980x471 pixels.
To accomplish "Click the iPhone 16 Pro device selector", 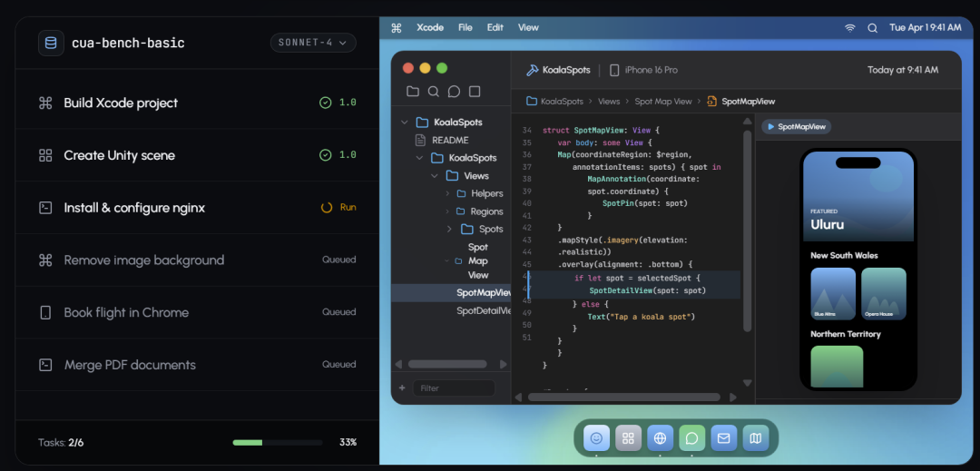I will tap(643, 70).
